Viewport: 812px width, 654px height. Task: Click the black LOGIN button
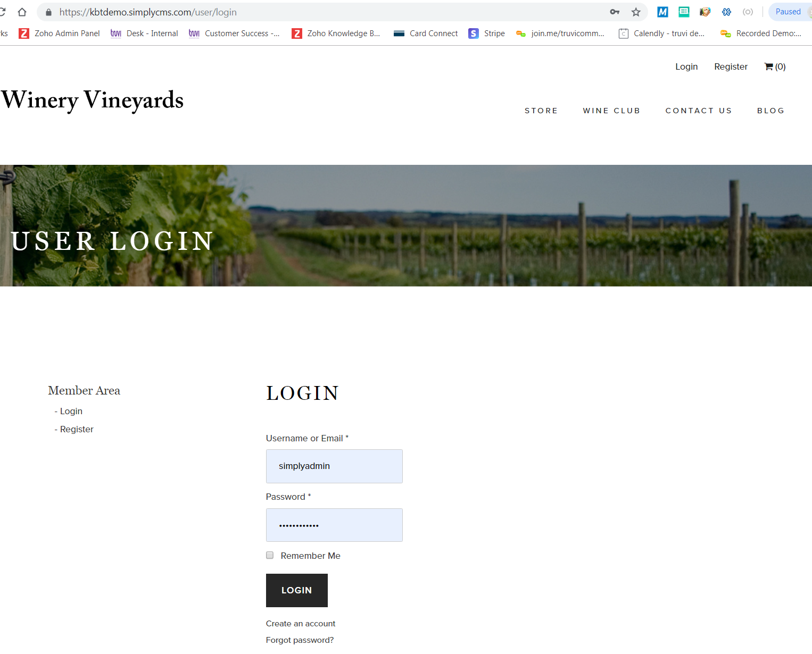tap(297, 590)
